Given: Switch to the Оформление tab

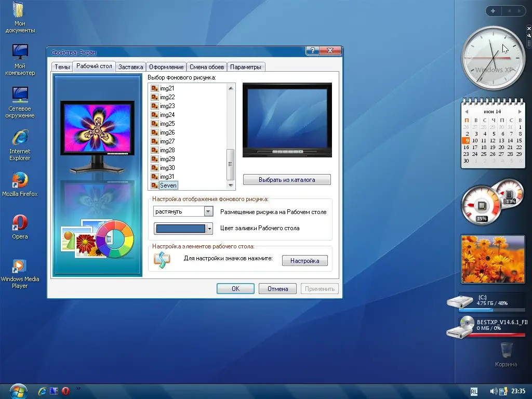Looking at the screenshot, I should pyautogui.click(x=166, y=67).
